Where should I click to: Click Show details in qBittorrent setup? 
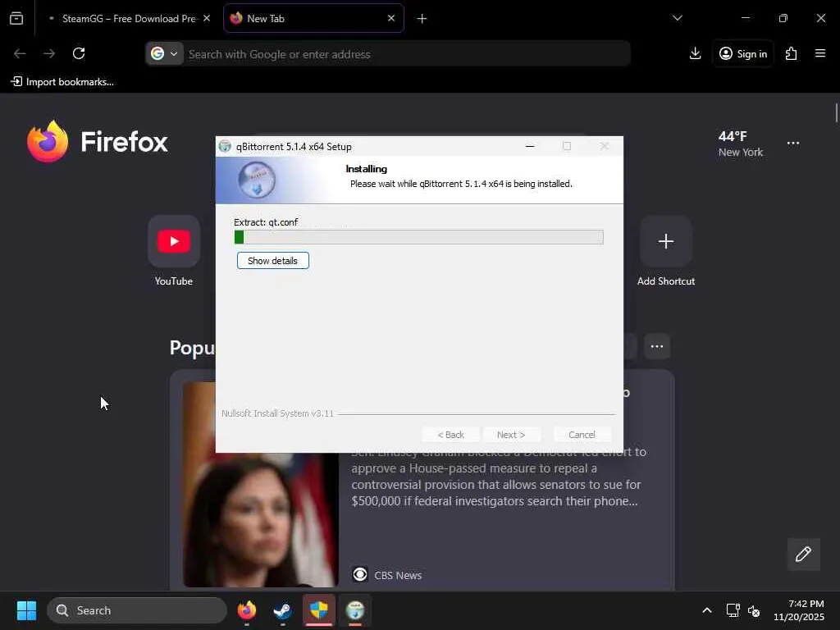coord(272,261)
